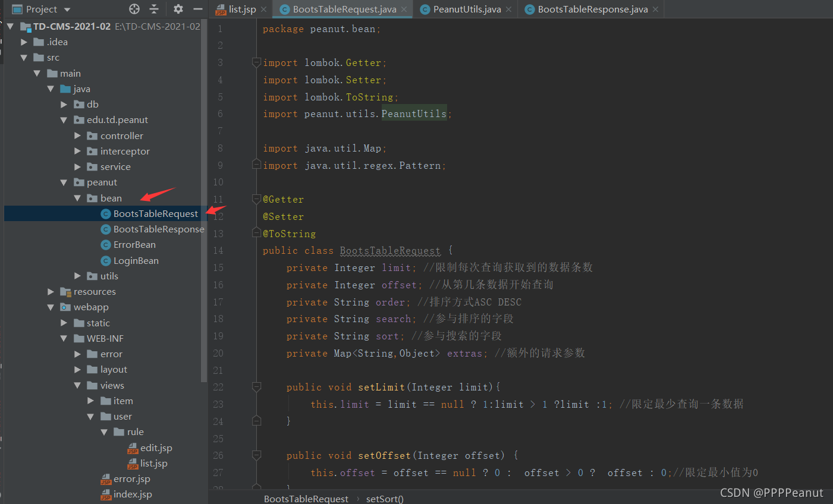833x504 pixels.
Task: Open the index.jsp file in tree
Action: point(133,494)
